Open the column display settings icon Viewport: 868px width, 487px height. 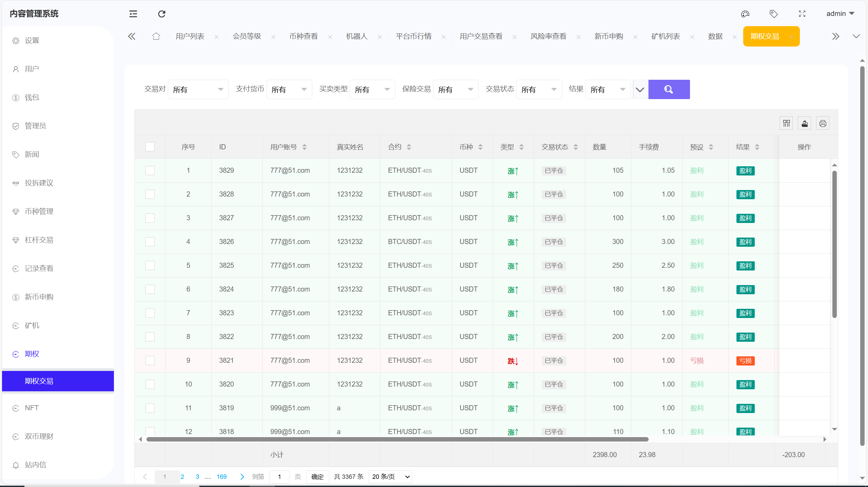[786, 123]
